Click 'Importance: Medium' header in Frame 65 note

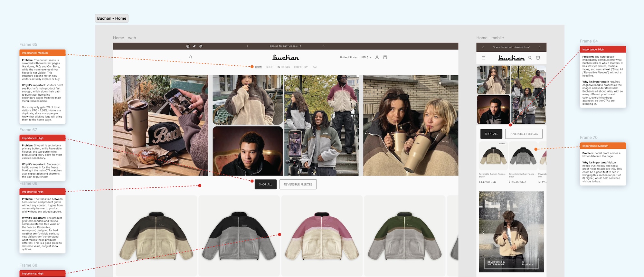click(x=43, y=53)
